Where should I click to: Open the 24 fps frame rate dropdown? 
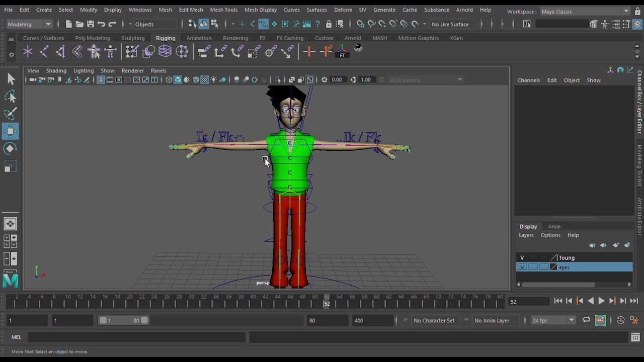[x=552, y=320]
